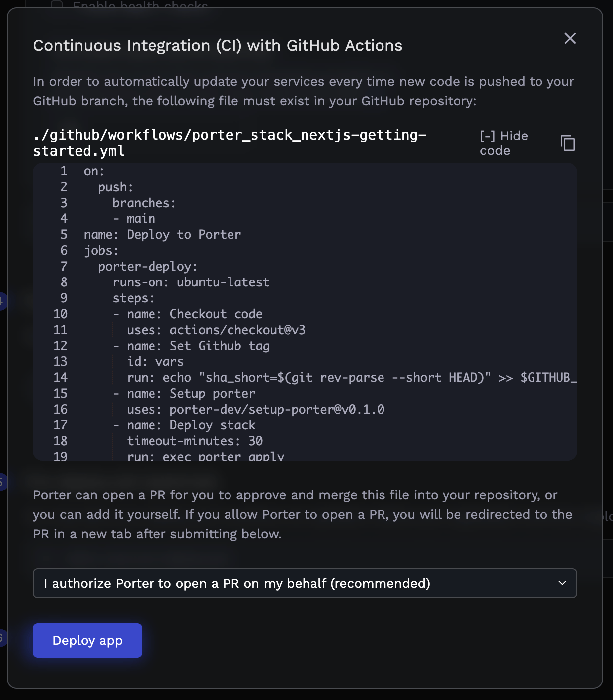This screenshot has height=700, width=613.
Task: Collapse code with the Hide code toggle
Action: point(504,143)
